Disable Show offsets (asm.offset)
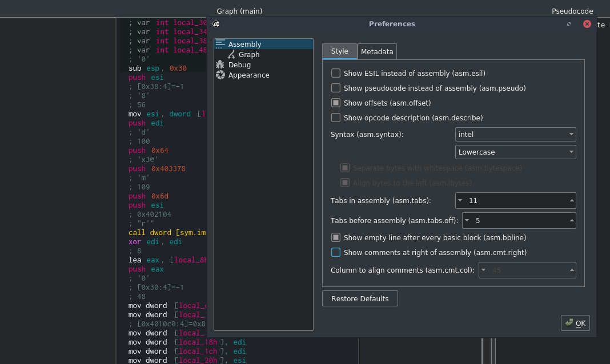 (x=335, y=103)
